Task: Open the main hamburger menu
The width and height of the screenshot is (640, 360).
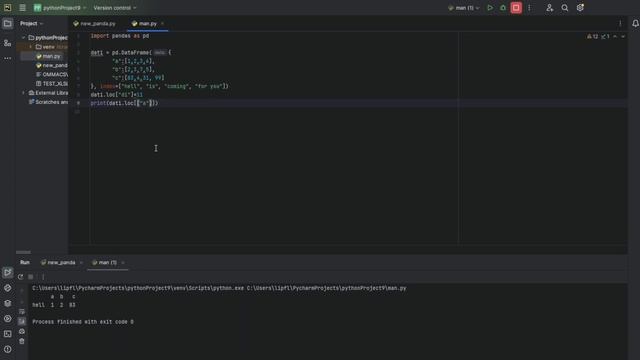Action: (x=22, y=8)
